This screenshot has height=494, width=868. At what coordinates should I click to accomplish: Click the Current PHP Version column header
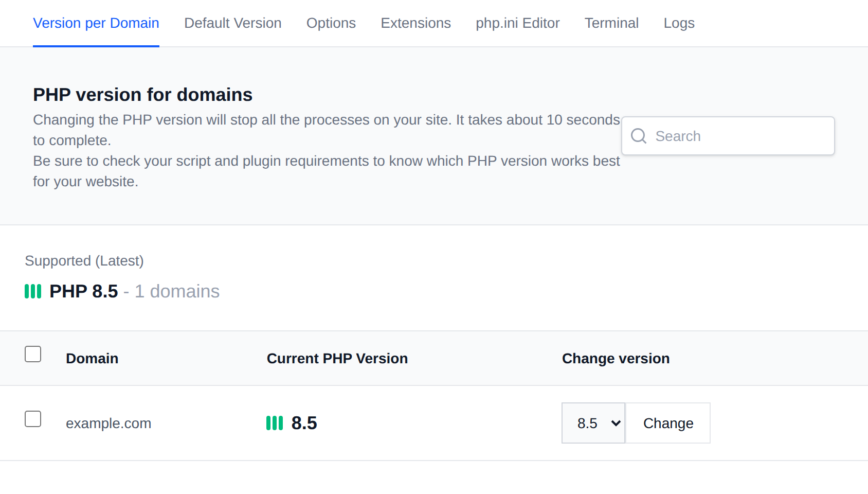point(337,358)
